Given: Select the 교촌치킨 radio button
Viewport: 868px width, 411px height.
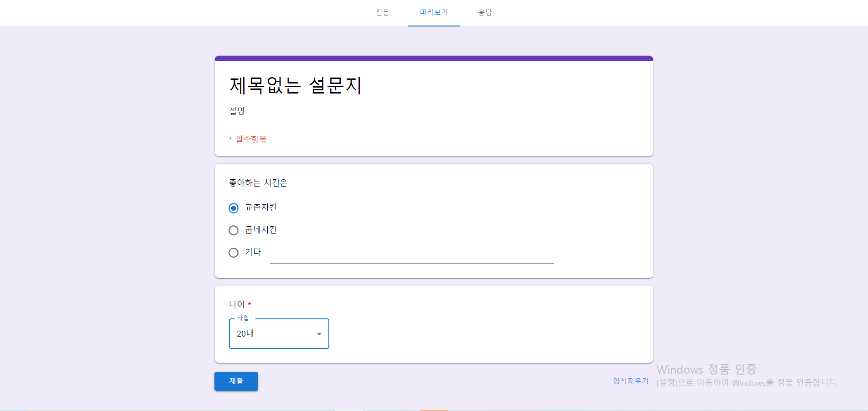Looking at the screenshot, I should (234, 208).
